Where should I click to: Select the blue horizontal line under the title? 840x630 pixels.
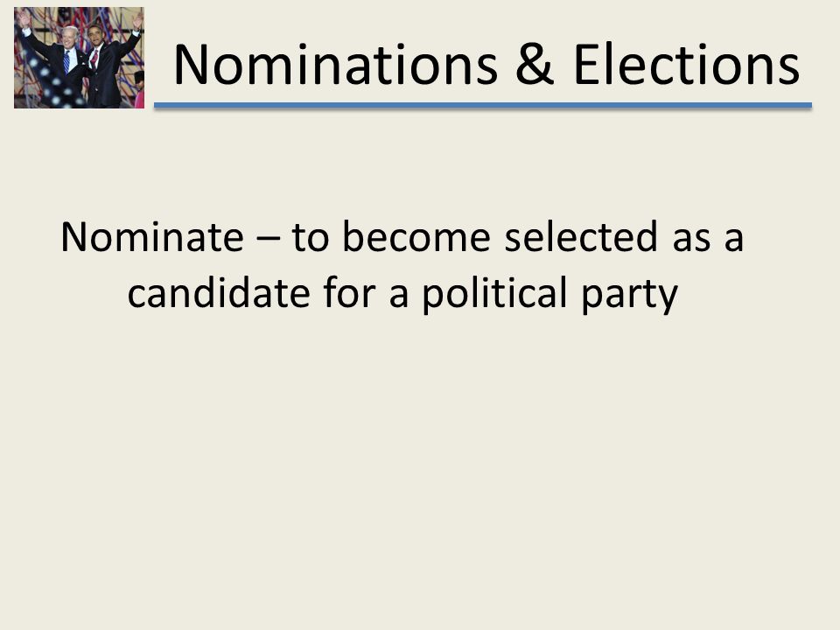coord(483,106)
